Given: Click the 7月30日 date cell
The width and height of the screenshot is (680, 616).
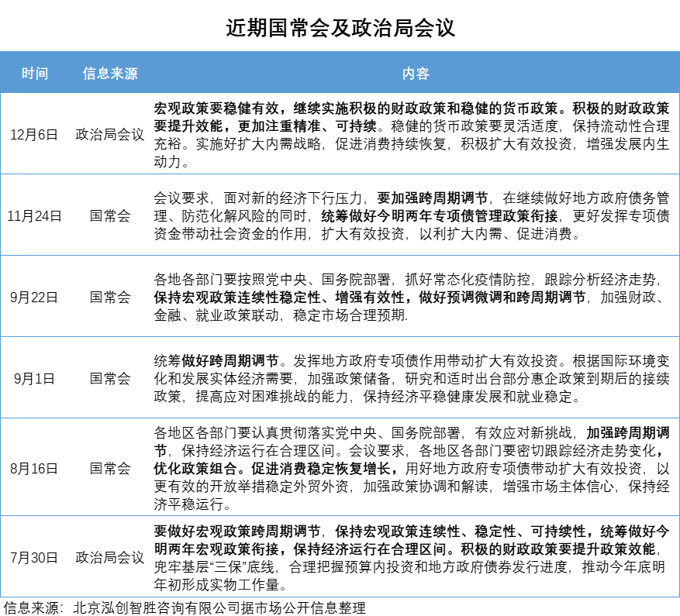Looking at the screenshot, I should [35, 556].
